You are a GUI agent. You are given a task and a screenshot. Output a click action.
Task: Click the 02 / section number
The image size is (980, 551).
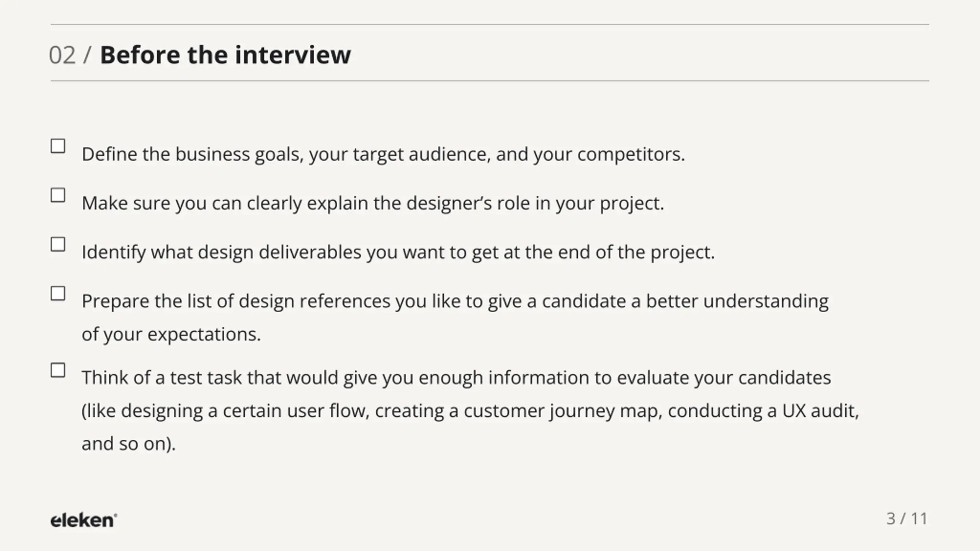tap(70, 55)
